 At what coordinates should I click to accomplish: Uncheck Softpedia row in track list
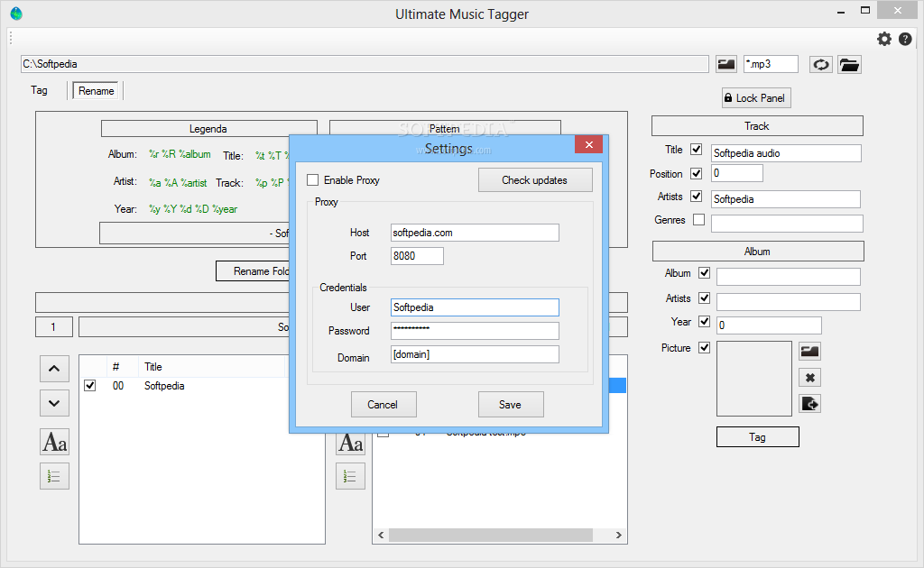point(90,386)
